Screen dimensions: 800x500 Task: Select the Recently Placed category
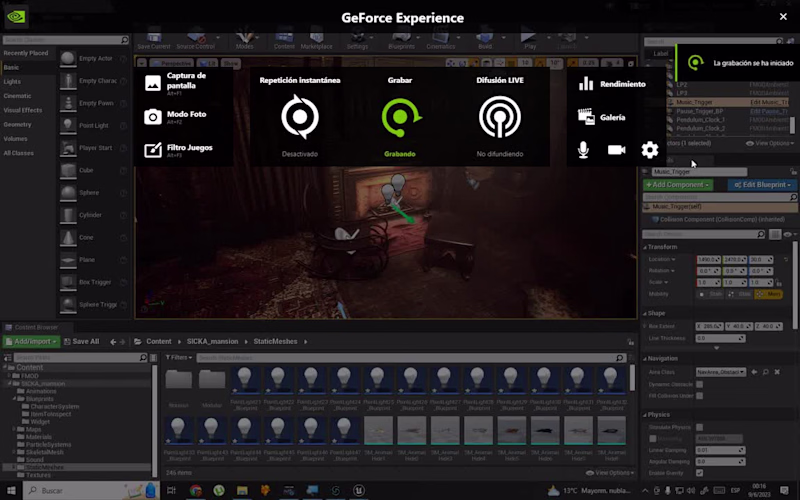click(26, 53)
